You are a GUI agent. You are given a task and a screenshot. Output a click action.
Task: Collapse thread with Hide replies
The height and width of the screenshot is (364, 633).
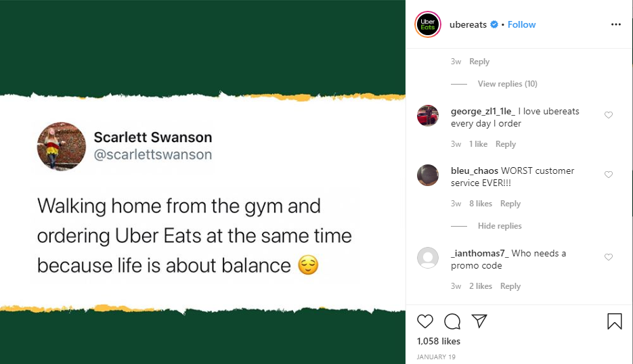pos(500,226)
